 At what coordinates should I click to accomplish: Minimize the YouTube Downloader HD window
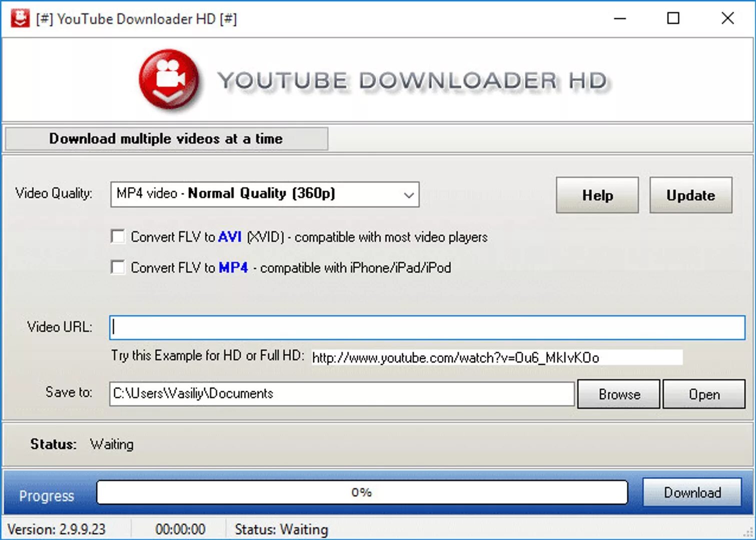(620, 18)
